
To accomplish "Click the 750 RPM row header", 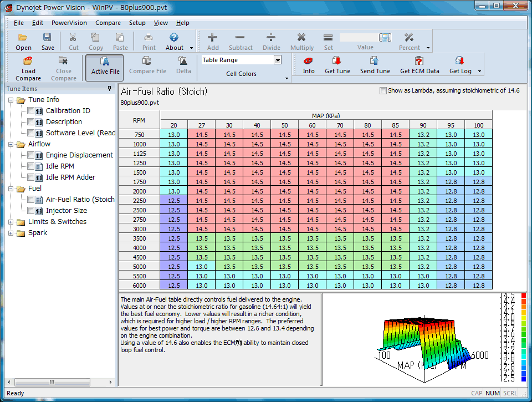I will point(140,134).
